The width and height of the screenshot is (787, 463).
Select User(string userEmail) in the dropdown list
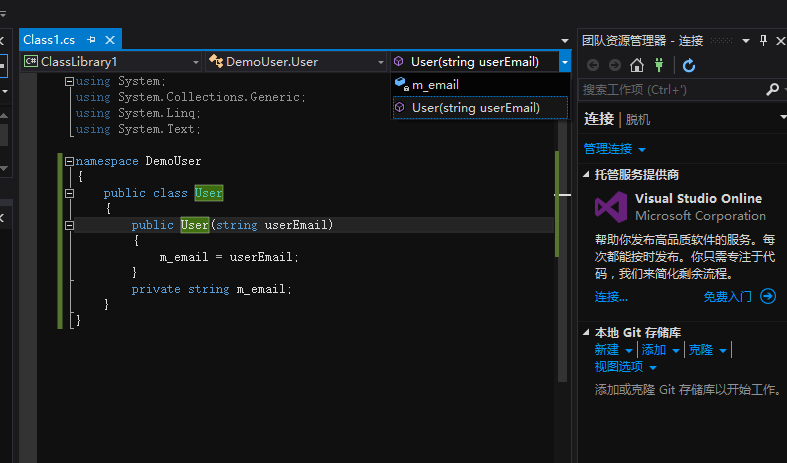tap(480, 108)
